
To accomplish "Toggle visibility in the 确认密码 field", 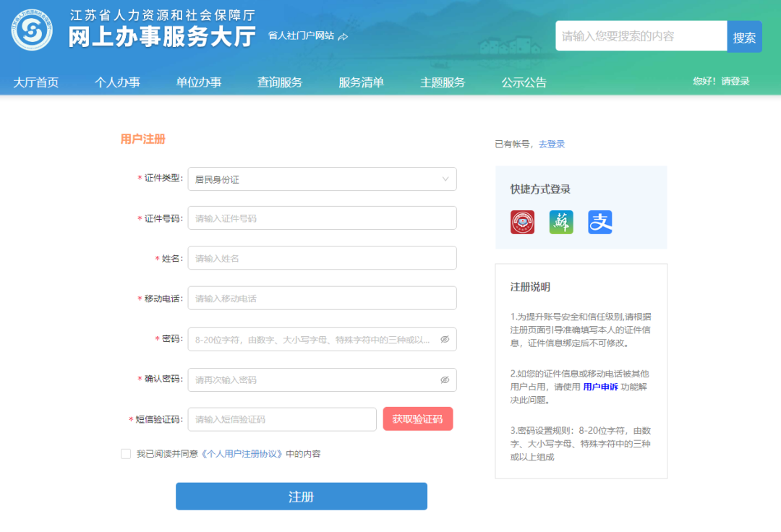I will [445, 379].
